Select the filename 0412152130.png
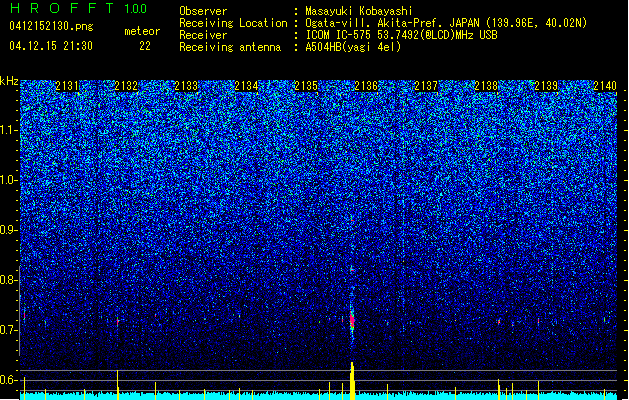The width and height of the screenshot is (629, 400). 51,26
